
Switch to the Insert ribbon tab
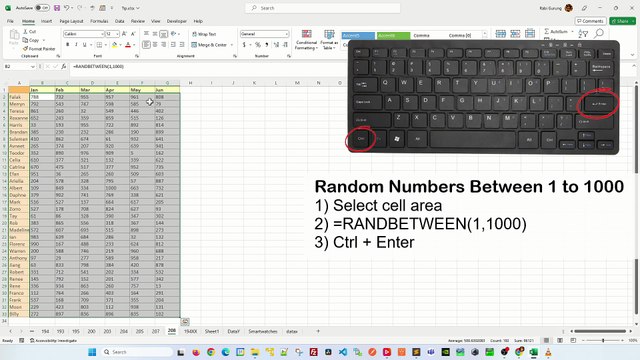pyautogui.click(x=46, y=21)
